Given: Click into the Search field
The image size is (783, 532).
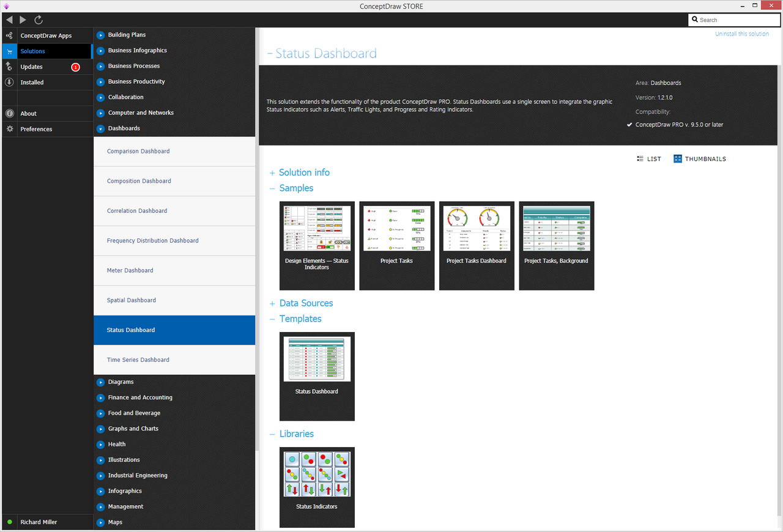Looking at the screenshot, I should (733, 20).
